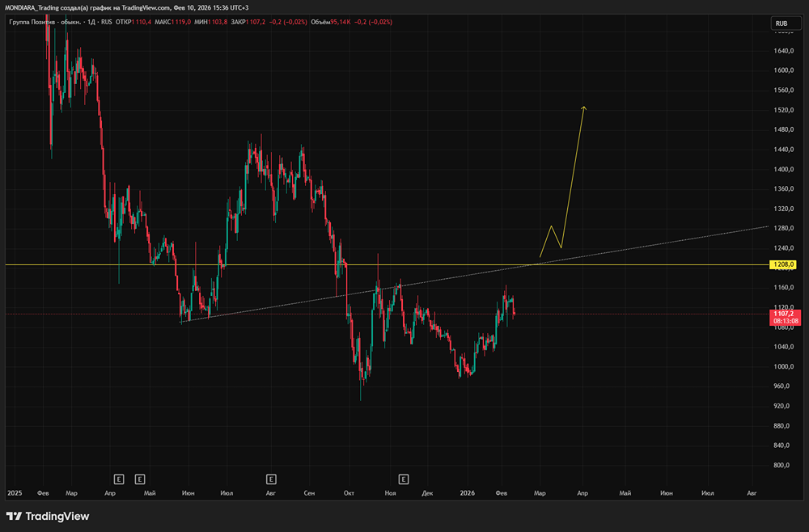Click the МАКС 1119,0 high value
Image resolution: width=809 pixels, height=532 pixels.
pyautogui.click(x=173, y=22)
